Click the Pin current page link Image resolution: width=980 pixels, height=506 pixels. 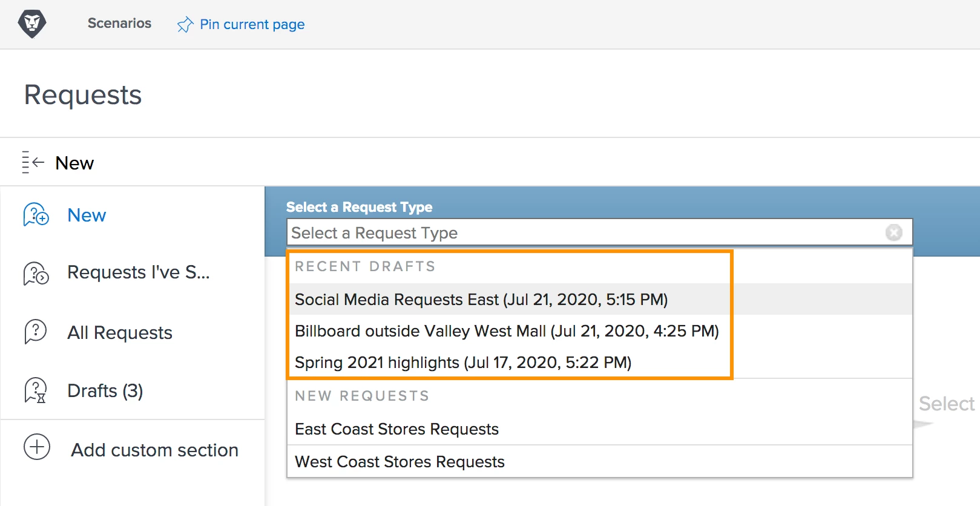click(252, 25)
